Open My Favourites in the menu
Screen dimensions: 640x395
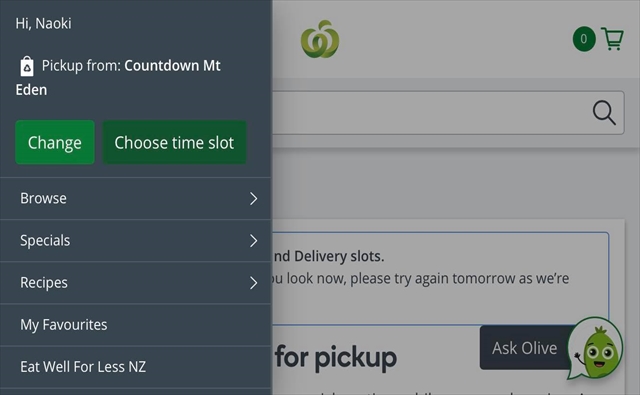coord(136,325)
